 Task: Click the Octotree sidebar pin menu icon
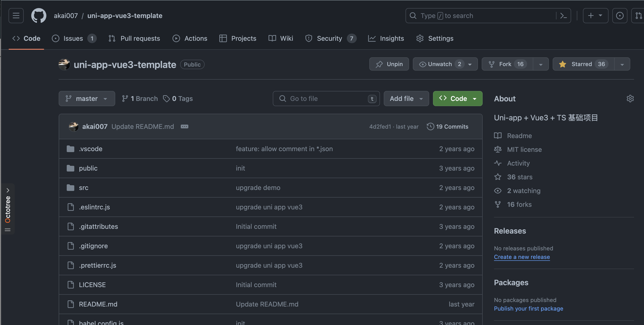point(8,230)
